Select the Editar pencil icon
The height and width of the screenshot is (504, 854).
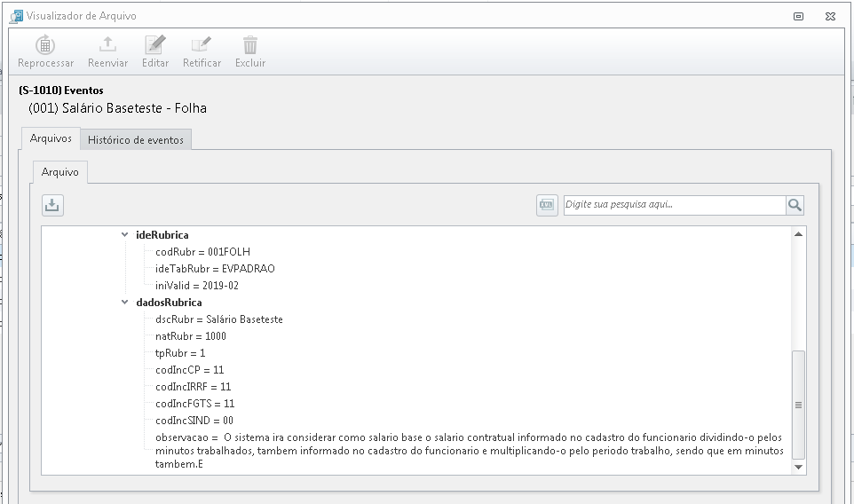coord(155,44)
